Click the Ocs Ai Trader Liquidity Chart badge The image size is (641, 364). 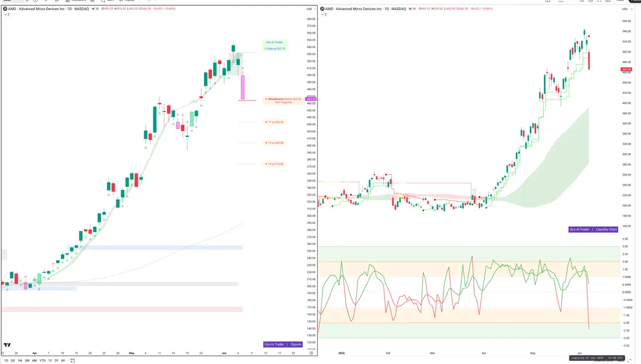(593, 230)
